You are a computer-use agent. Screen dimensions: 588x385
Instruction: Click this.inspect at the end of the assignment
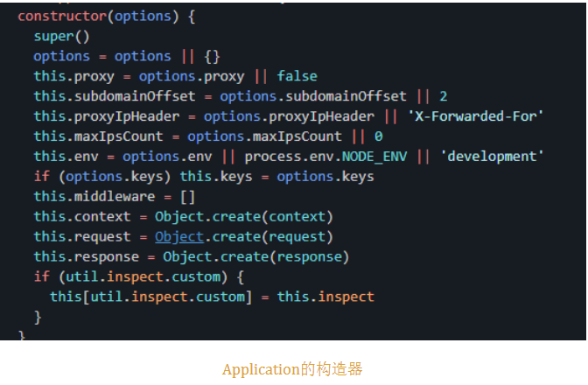(x=325, y=297)
